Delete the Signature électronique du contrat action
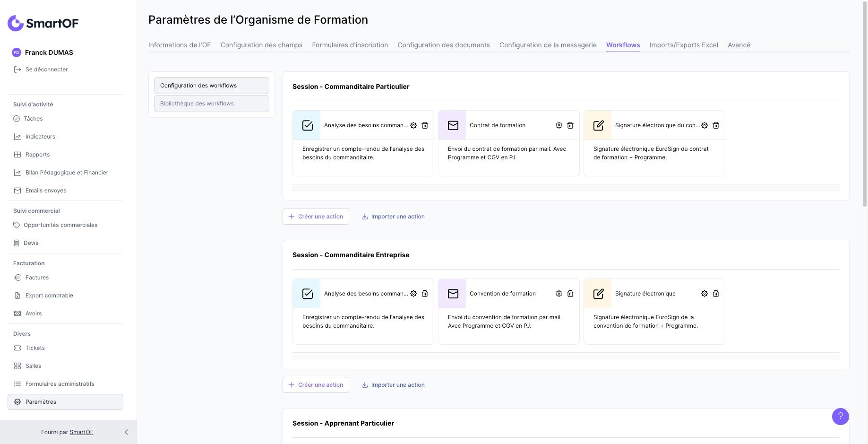This screenshot has height=444, width=868. [x=716, y=125]
